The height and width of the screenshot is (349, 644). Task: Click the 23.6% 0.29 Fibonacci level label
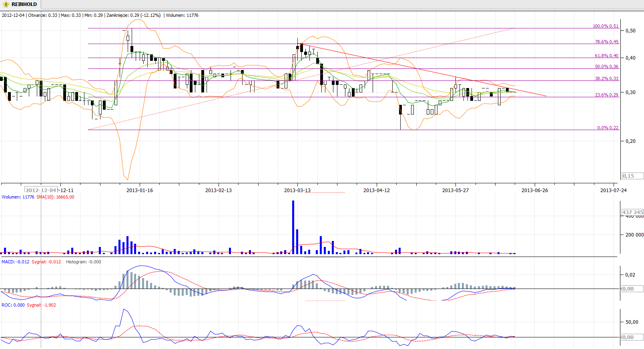[607, 95]
